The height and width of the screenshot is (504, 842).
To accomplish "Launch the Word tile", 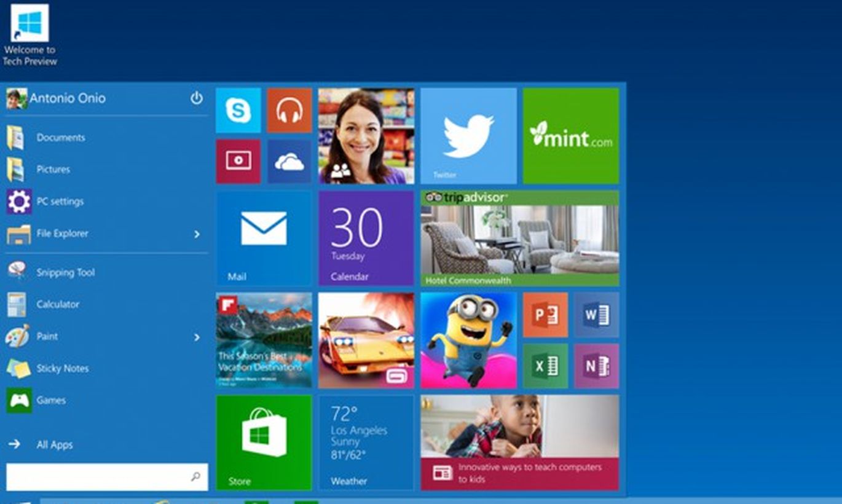I will tap(596, 315).
